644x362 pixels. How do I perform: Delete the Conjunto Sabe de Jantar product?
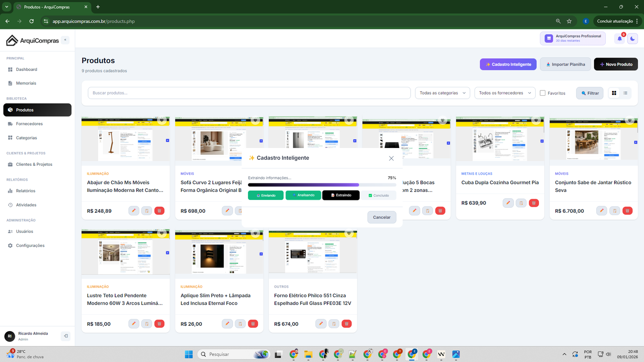(x=627, y=211)
